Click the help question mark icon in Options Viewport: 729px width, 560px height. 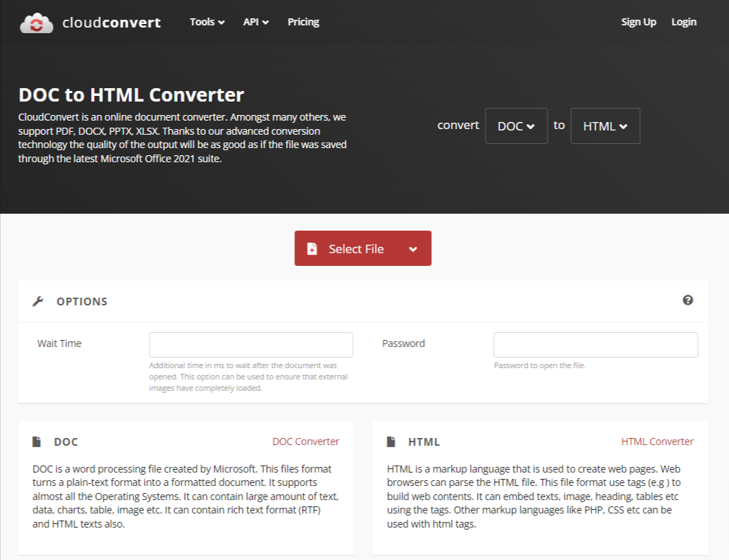click(x=687, y=300)
